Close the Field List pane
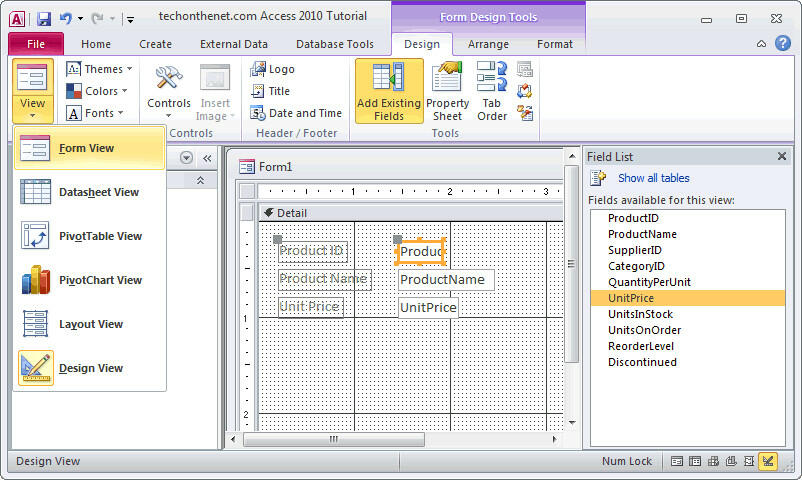Viewport: 802px width, 480px height. point(782,156)
